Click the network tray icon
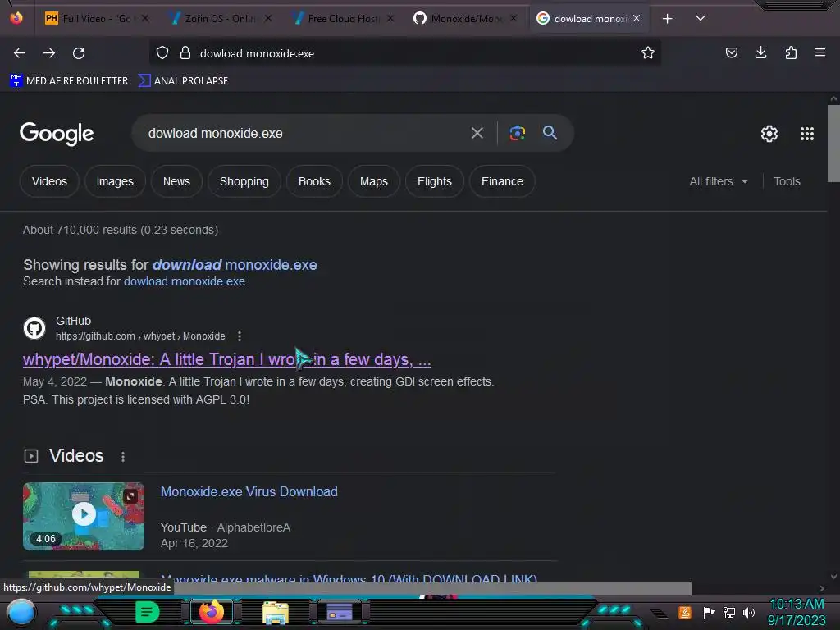The width and height of the screenshot is (840, 630). point(729,612)
